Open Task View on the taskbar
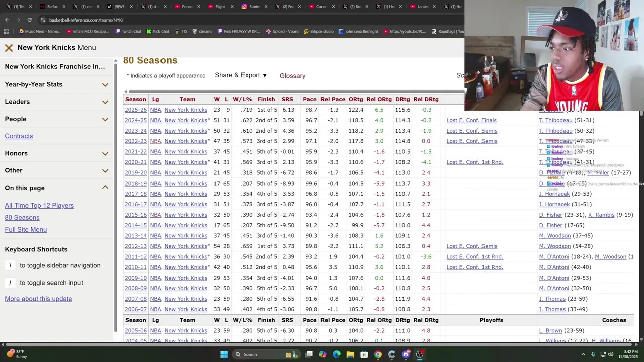 (x=309, y=354)
